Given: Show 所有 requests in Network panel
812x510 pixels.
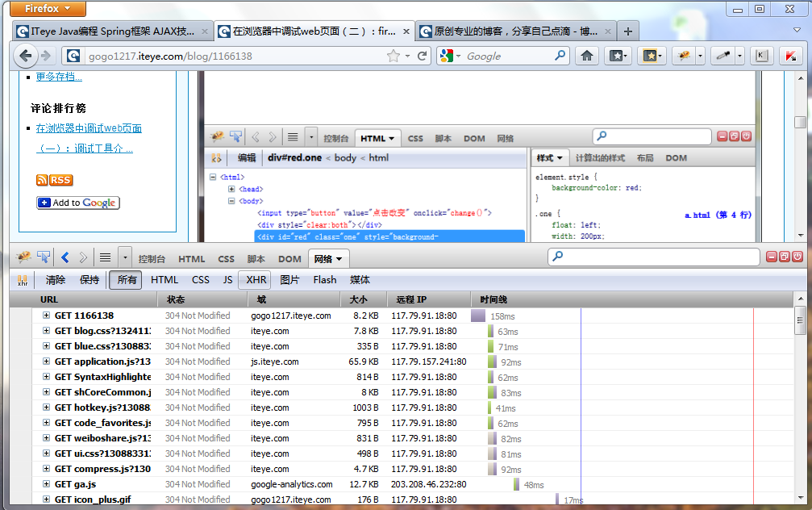Looking at the screenshot, I should [x=125, y=279].
